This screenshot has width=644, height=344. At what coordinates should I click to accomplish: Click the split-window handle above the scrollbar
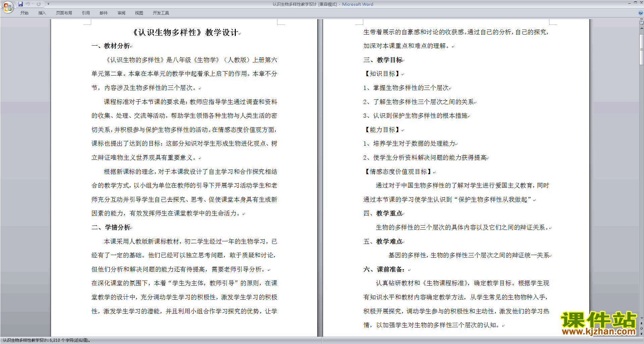(642, 19)
